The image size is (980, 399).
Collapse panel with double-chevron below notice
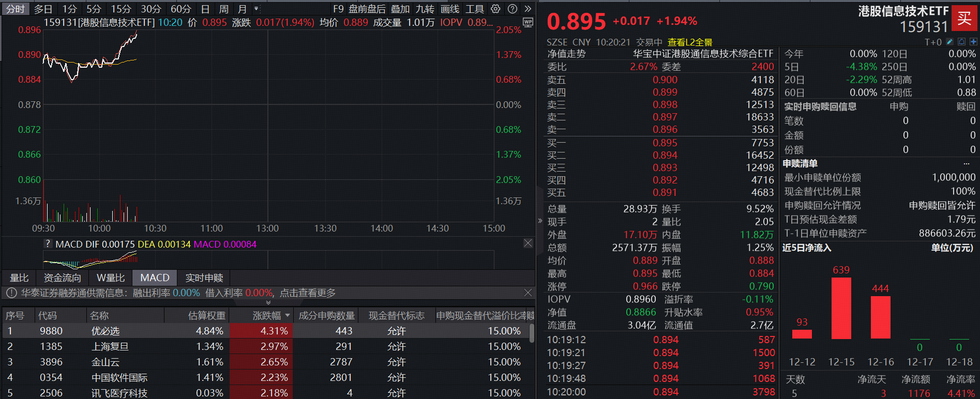268,302
